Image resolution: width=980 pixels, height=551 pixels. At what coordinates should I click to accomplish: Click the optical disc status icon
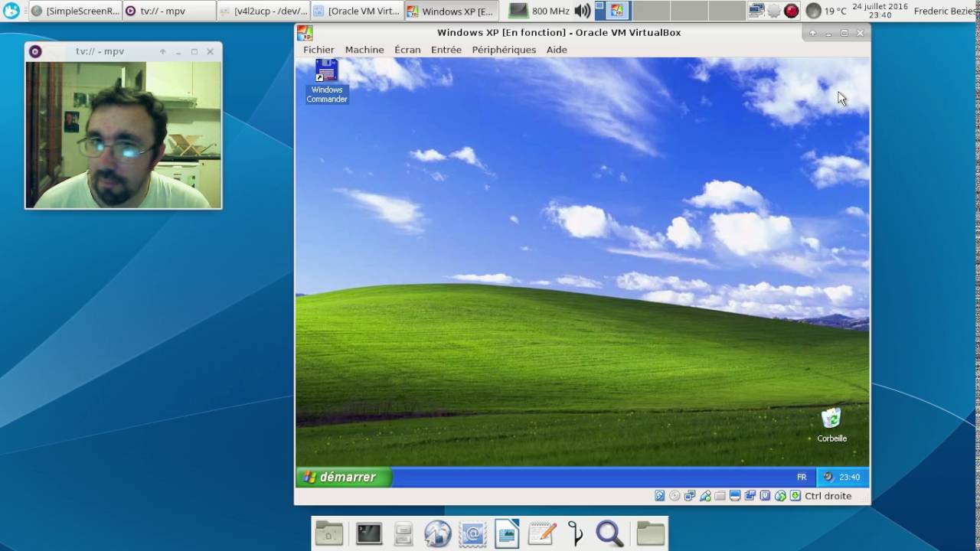(675, 496)
